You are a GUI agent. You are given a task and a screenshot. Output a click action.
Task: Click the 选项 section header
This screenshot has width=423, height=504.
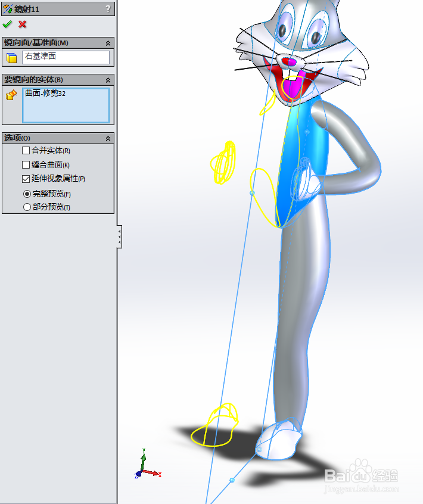click(58, 138)
